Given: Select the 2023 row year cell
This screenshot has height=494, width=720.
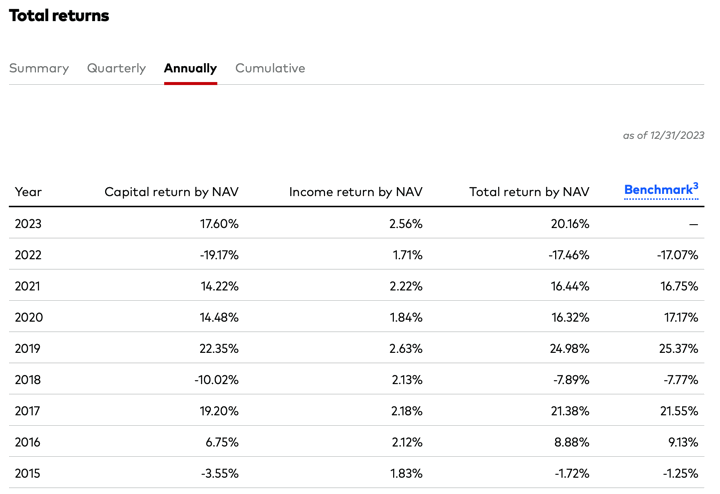Looking at the screenshot, I should (x=29, y=224).
